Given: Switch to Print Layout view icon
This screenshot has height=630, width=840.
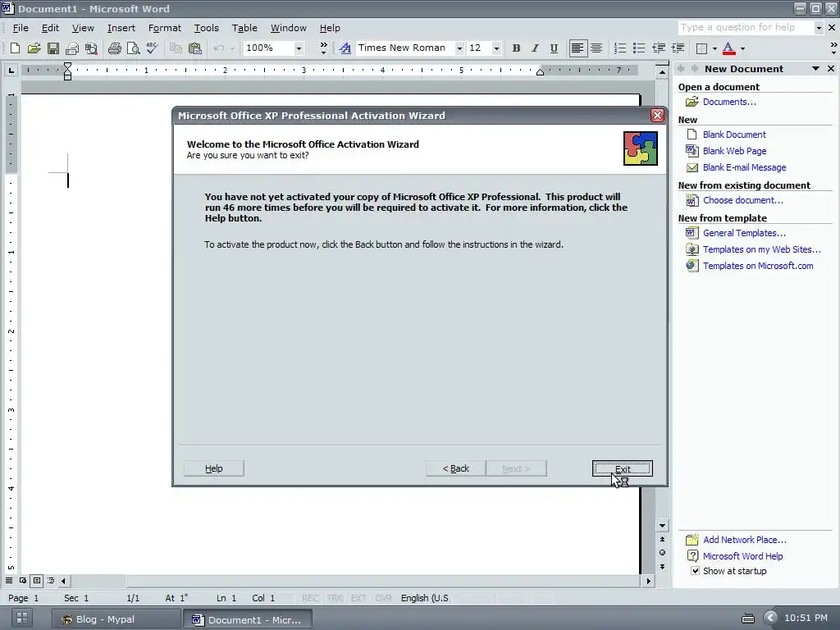Looking at the screenshot, I should [37, 581].
